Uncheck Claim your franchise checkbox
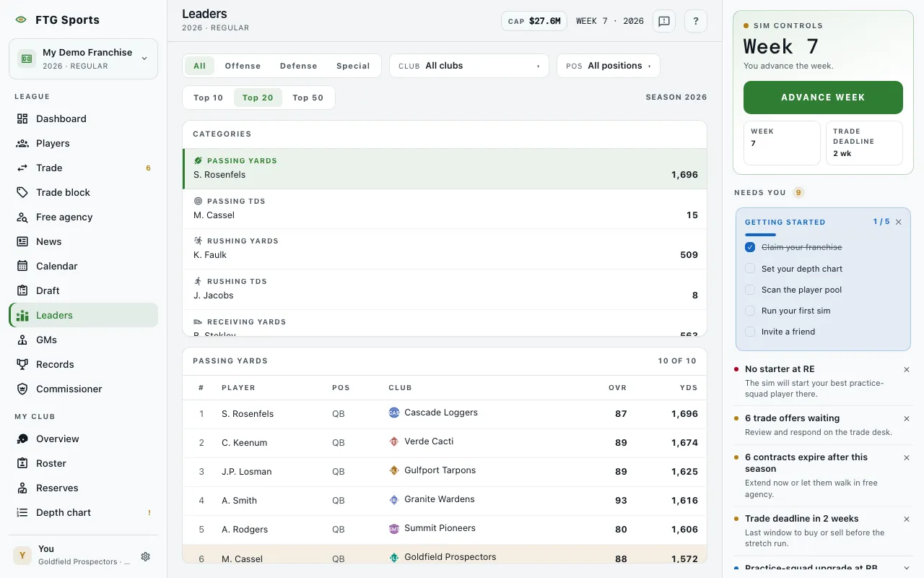924x578 pixels. pyautogui.click(x=750, y=247)
